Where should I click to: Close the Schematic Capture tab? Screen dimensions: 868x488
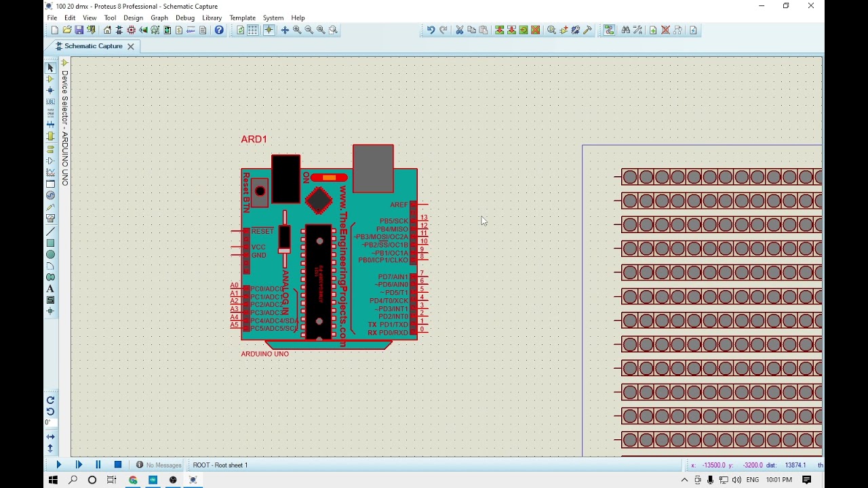point(131,46)
